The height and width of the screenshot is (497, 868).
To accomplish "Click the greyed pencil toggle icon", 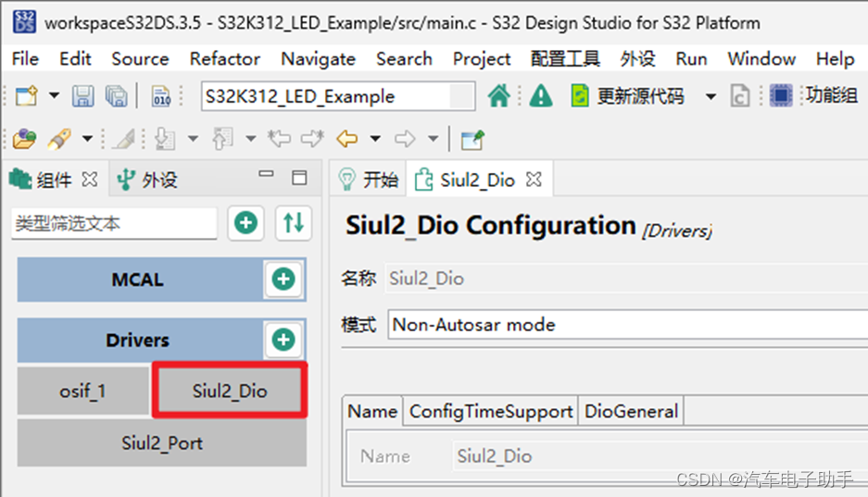I will (x=123, y=139).
